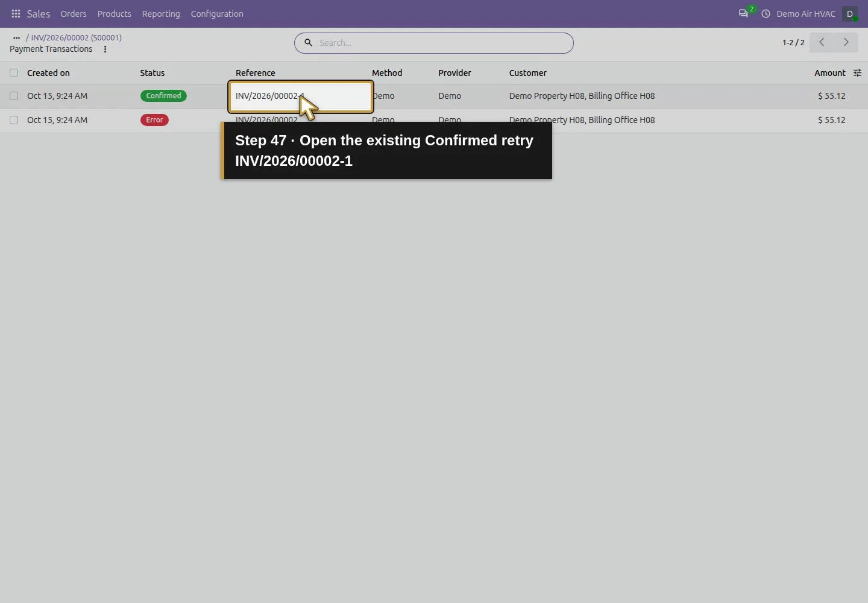The image size is (868, 603).
Task: Sort by Reference column header
Action: [256, 73]
